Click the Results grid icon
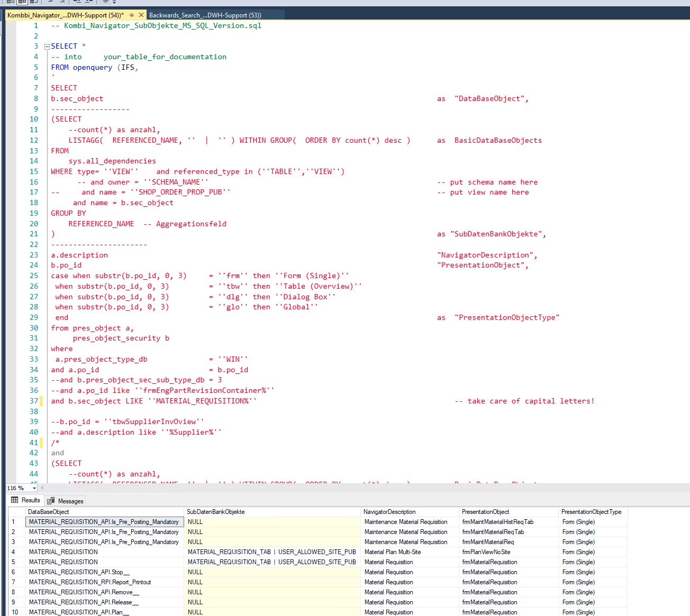 (x=15, y=500)
